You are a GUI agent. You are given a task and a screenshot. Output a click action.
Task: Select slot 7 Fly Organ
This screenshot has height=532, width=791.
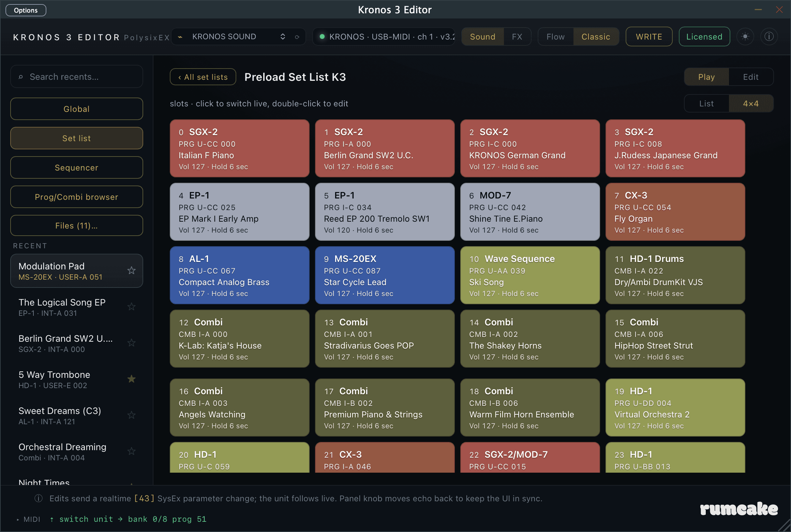(675, 212)
